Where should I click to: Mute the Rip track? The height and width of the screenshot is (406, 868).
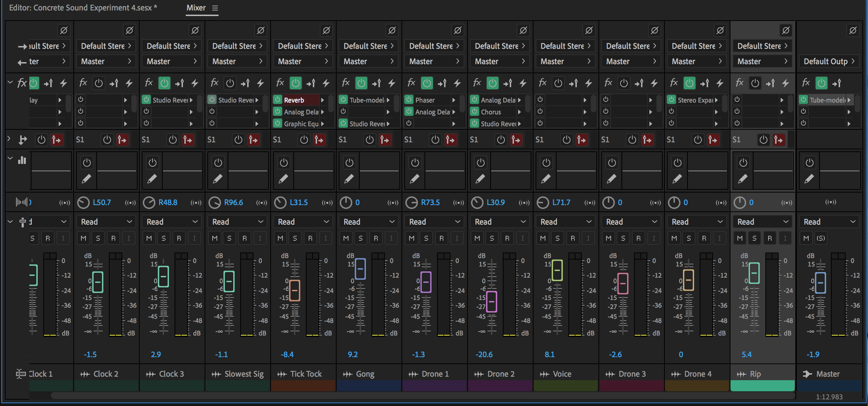pyautogui.click(x=740, y=238)
